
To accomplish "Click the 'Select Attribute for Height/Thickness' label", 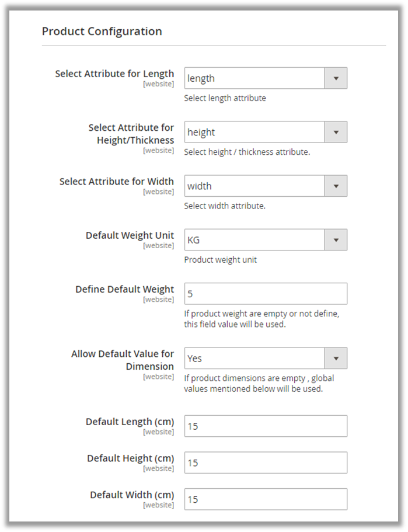I will [131, 134].
